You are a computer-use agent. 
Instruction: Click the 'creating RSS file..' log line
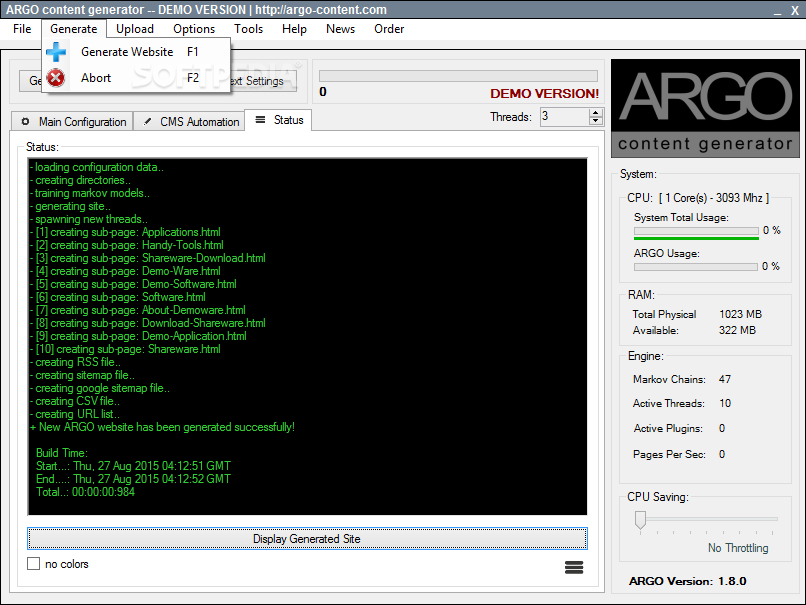pyautogui.click(x=76, y=362)
